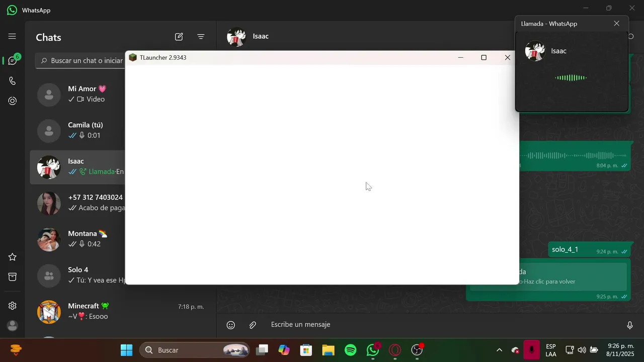Image resolution: width=644 pixels, height=362 pixels.
Task: Close the TLauncher 2.9343 window
Action: point(507,58)
